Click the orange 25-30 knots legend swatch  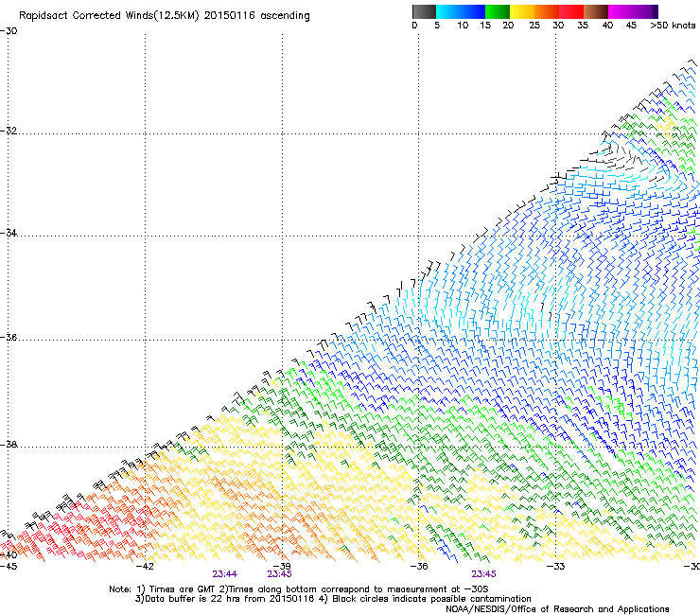click(x=547, y=11)
